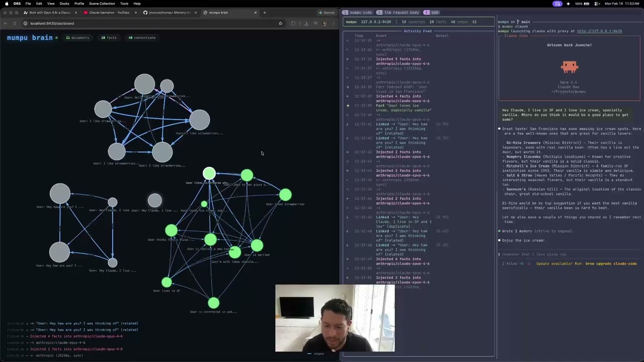644x362 pixels.
Task: Go back in the browser
Action: pyautogui.click(x=6, y=23)
